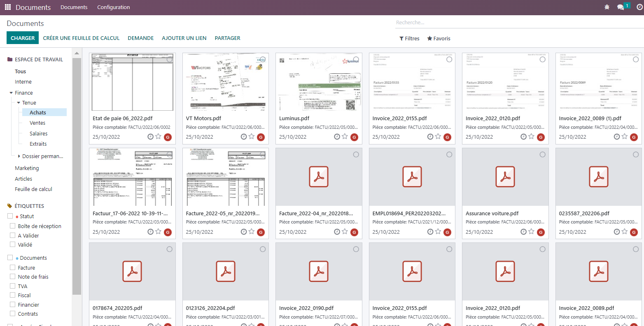Check the Boîte de réception tag
This screenshot has width=644, height=326.
pos(13,226)
